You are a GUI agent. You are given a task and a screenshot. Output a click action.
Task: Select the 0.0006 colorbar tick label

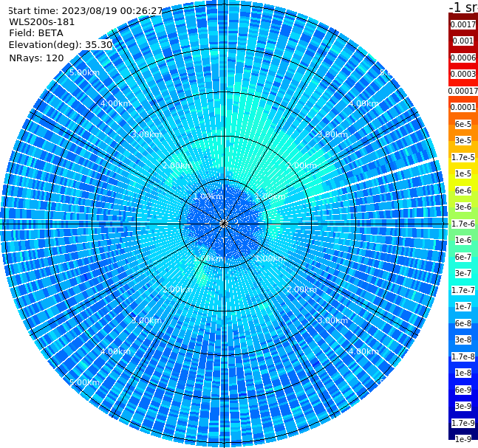pyautogui.click(x=463, y=58)
